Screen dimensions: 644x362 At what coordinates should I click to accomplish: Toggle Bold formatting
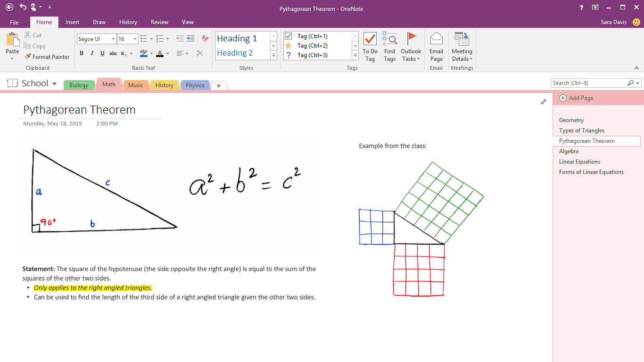point(81,53)
